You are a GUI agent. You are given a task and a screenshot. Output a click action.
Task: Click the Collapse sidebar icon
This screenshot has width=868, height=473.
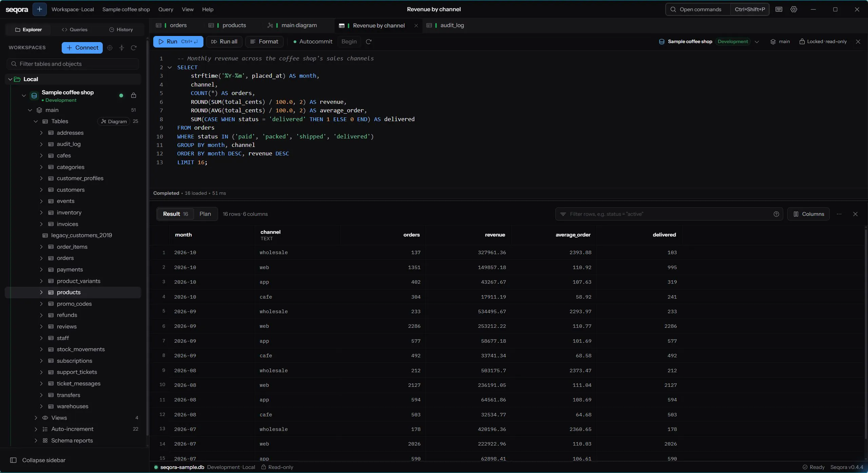pyautogui.click(x=13, y=460)
